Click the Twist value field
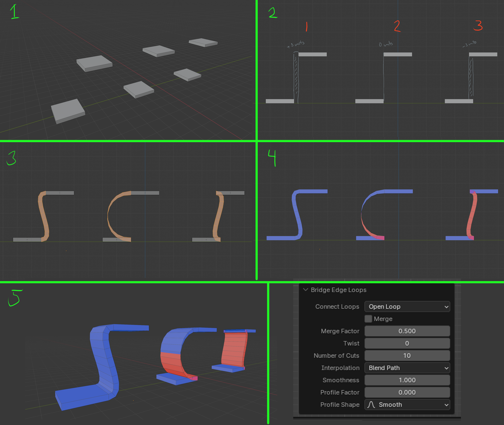 (x=407, y=343)
